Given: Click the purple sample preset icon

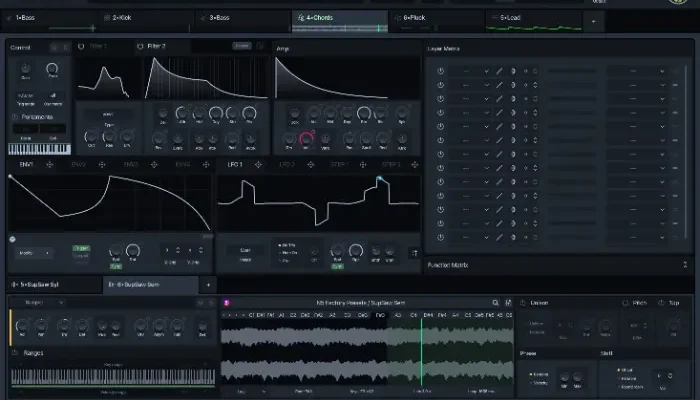Looking at the screenshot, I should click(226, 302).
